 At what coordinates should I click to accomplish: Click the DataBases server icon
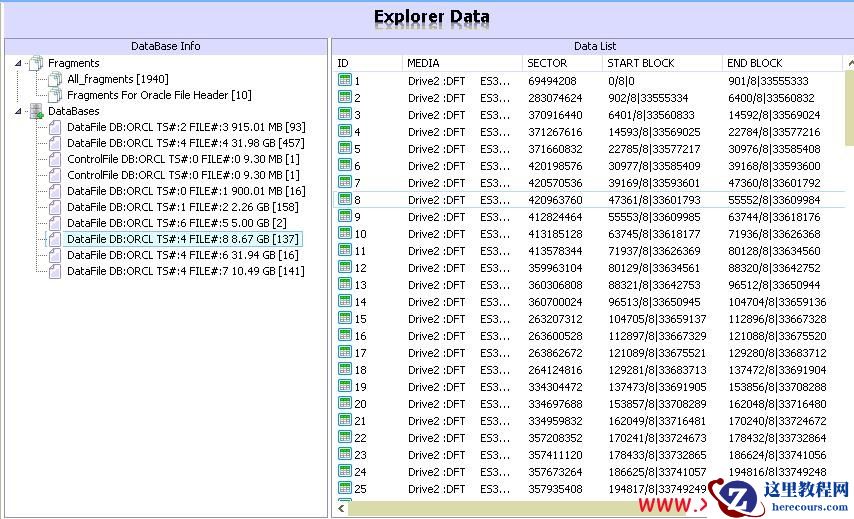[x=36, y=111]
